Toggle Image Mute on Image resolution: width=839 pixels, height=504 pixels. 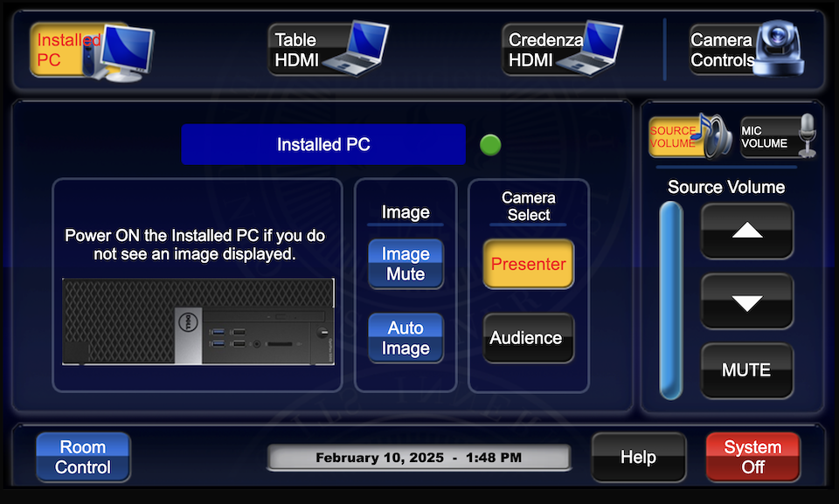click(x=405, y=264)
